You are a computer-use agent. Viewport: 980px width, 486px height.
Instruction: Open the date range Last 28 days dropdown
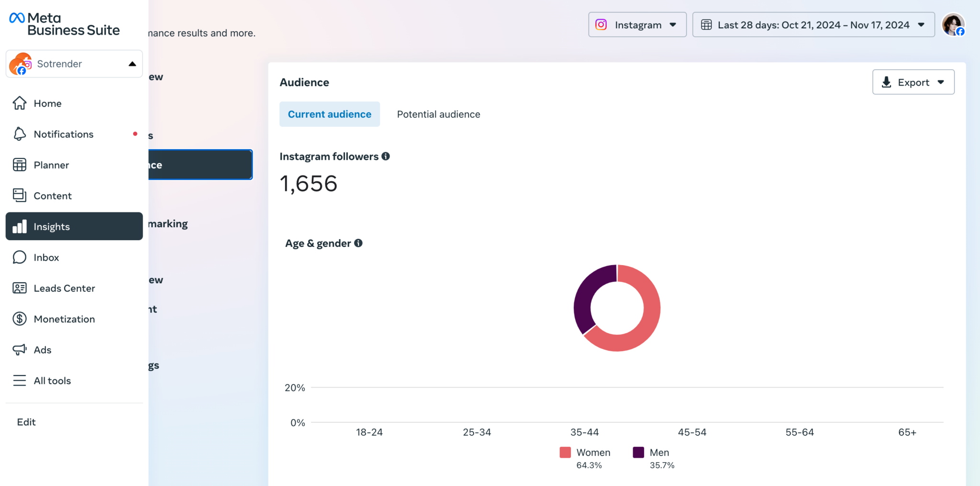813,24
